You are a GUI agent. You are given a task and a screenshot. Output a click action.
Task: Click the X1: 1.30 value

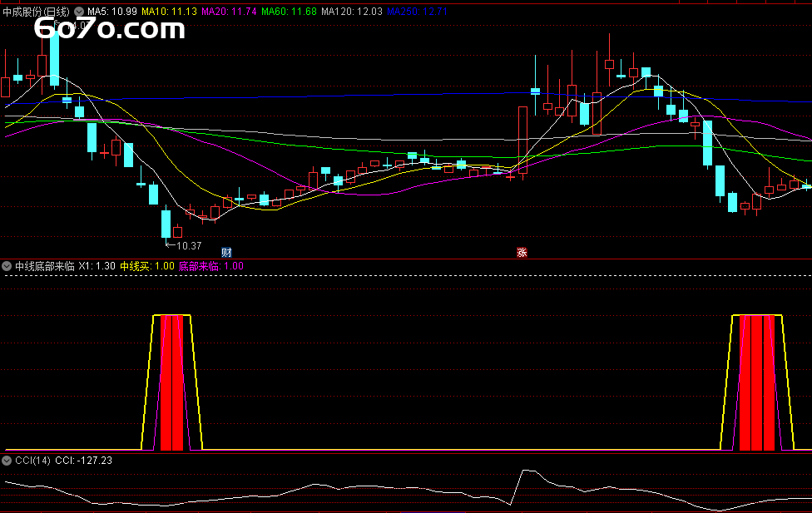click(97, 266)
